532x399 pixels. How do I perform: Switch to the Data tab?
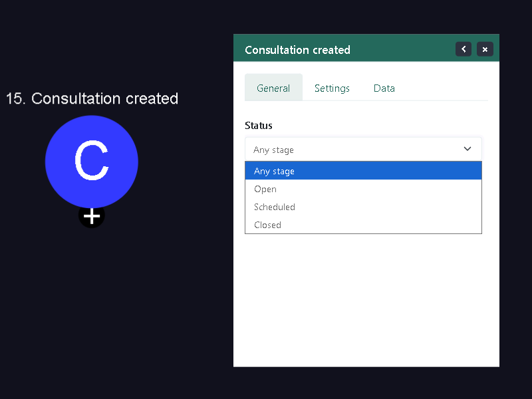384,88
